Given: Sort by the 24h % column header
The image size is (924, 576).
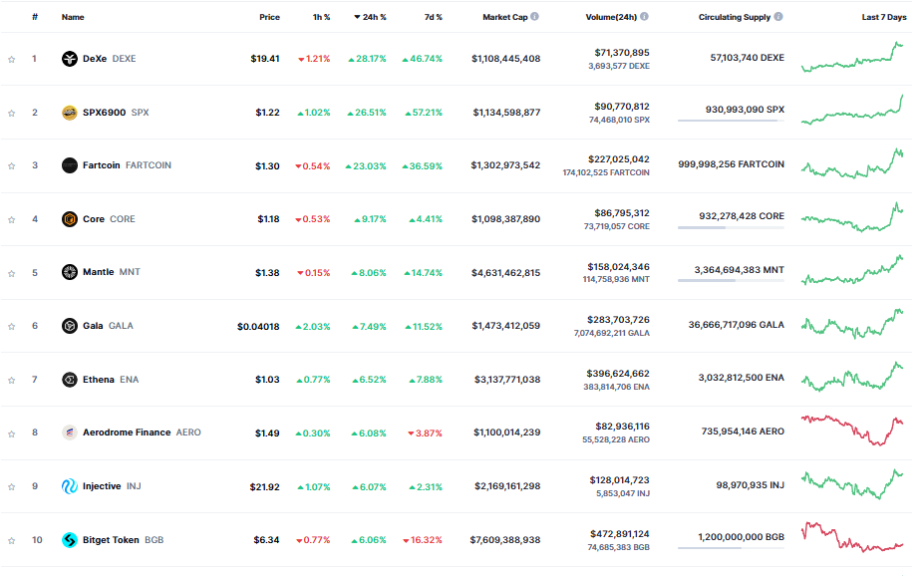Looking at the screenshot, I should click(x=370, y=17).
